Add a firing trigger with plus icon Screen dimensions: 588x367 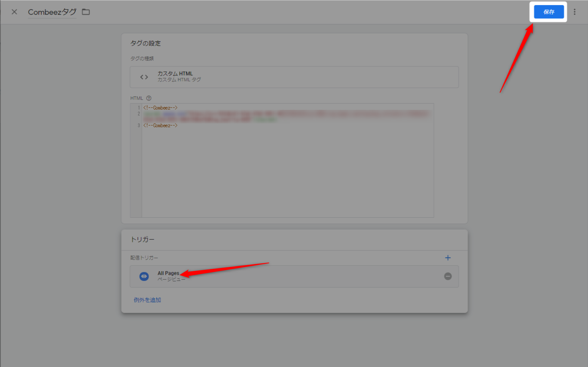tap(448, 258)
